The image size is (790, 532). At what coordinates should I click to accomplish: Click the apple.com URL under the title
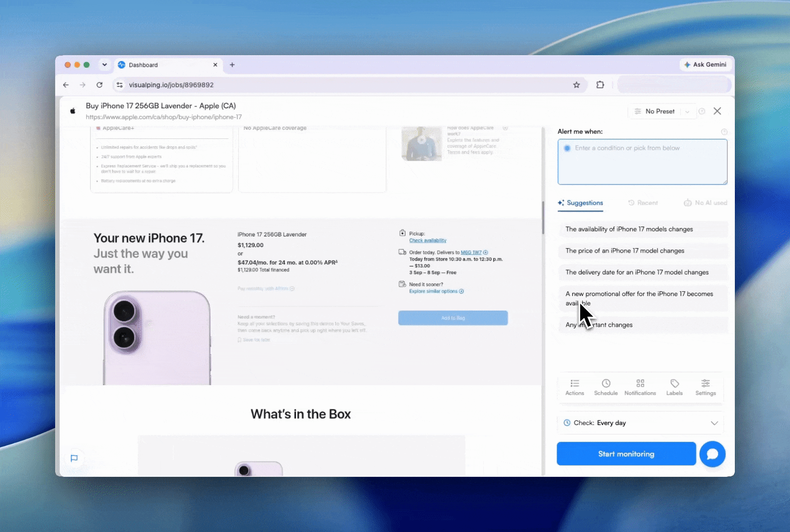point(164,117)
